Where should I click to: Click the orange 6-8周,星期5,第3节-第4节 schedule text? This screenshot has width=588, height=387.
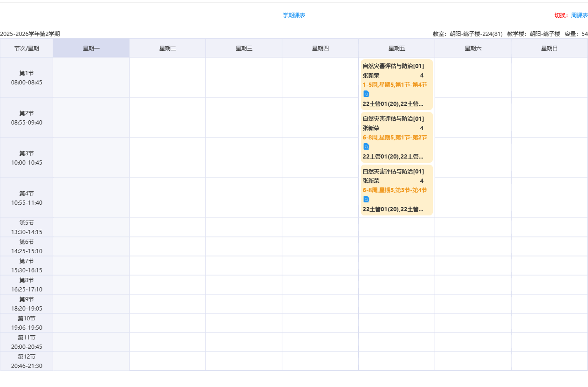[395, 190]
